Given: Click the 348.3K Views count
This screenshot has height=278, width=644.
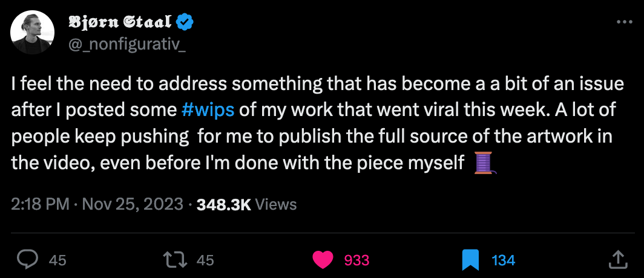Looking at the screenshot, I should tap(246, 204).
